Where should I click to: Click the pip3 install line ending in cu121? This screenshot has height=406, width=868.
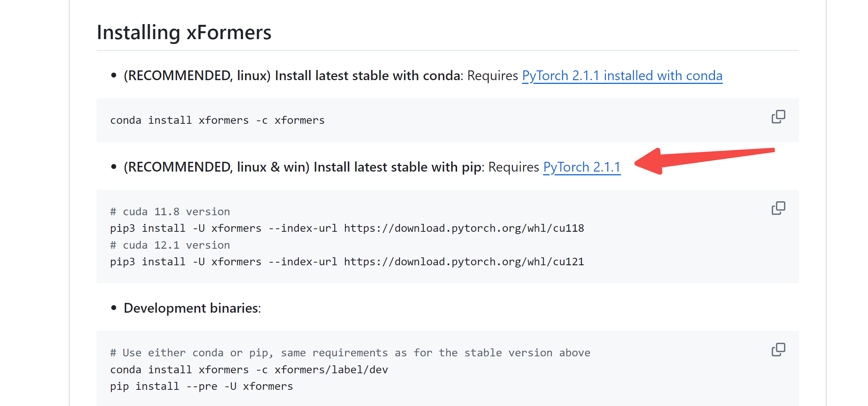click(x=347, y=262)
